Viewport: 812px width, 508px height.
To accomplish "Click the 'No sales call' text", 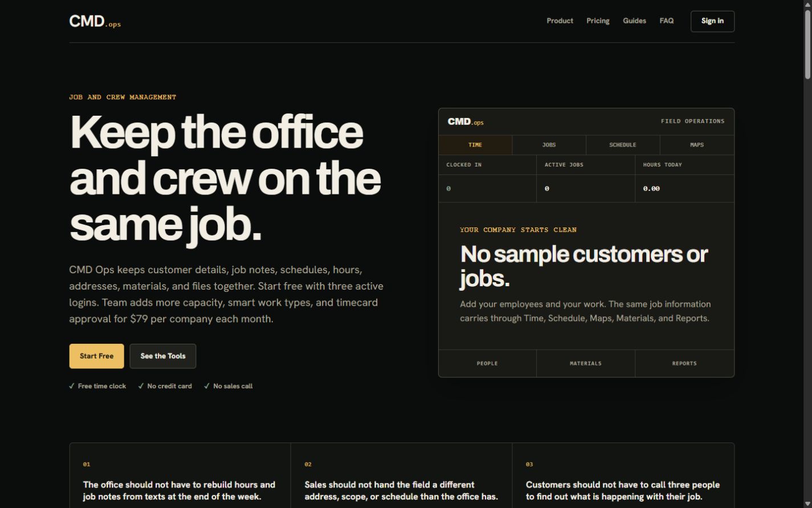I will [x=232, y=386].
